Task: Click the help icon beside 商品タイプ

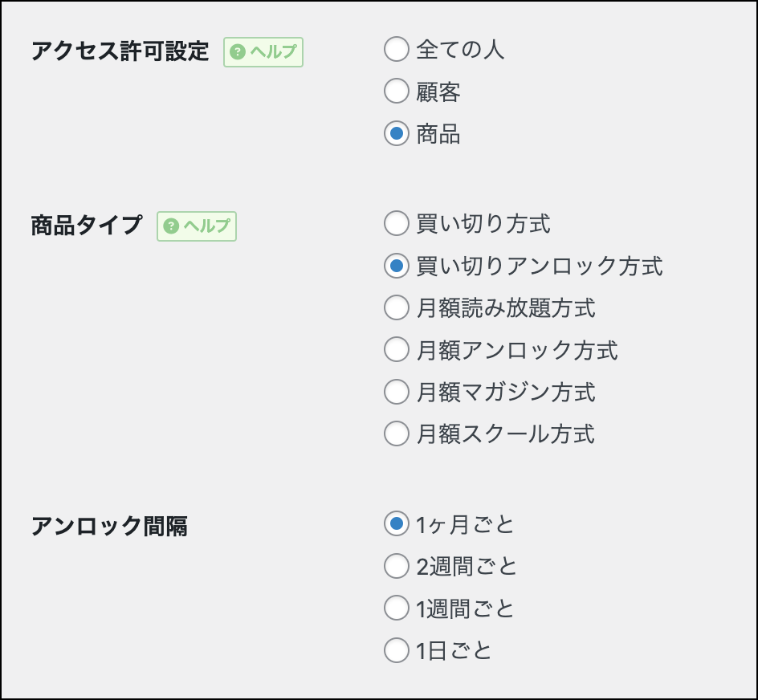Action: pos(171,226)
